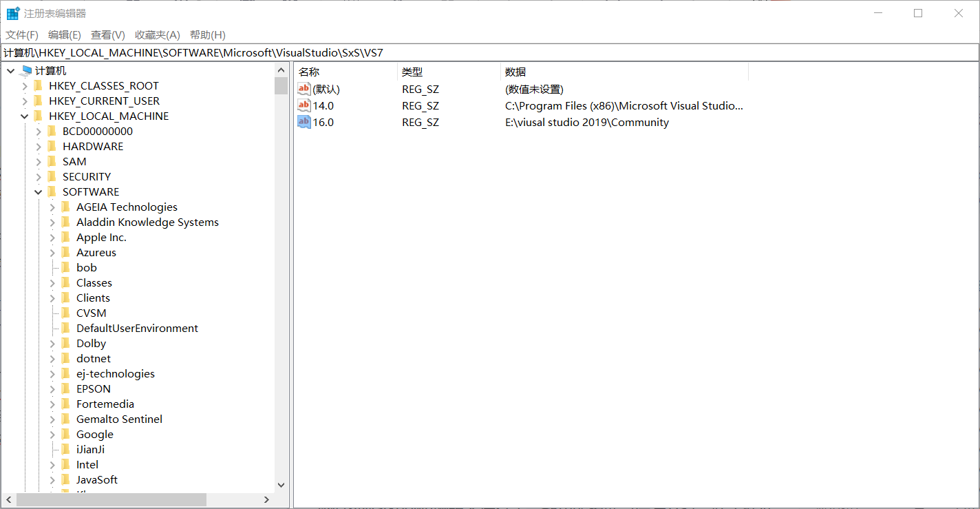The width and height of the screenshot is (980, 509).
Task: Select the dotnet folder icon
Action: pos(65,358)
